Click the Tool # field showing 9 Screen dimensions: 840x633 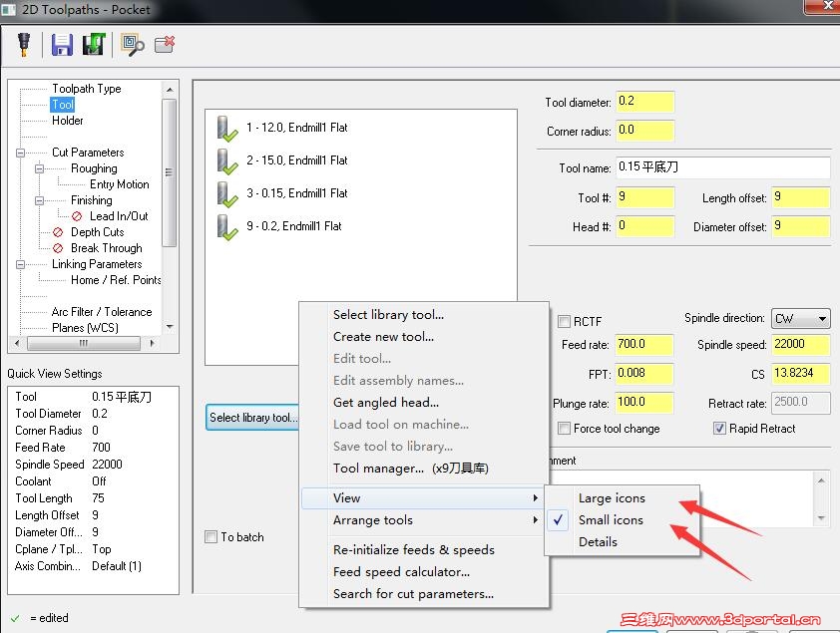click(x=645, y=197)
